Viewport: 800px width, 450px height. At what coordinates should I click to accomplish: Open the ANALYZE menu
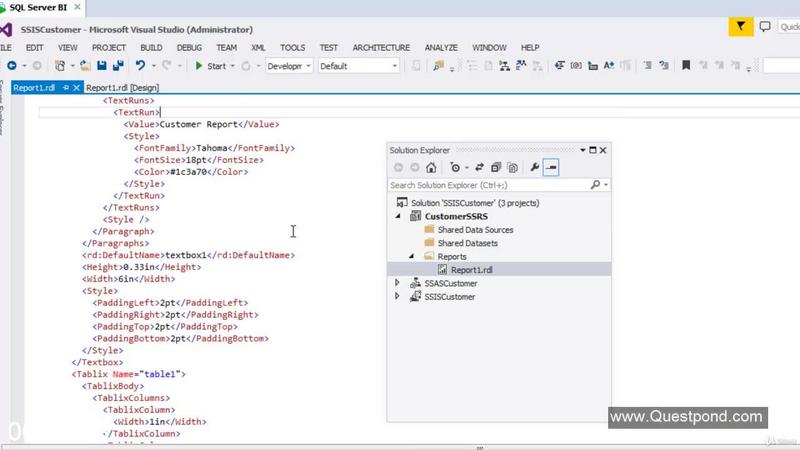click(441, 47)
